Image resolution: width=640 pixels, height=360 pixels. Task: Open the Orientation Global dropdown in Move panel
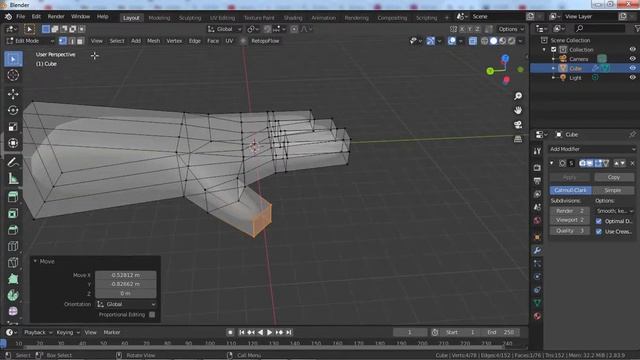[x=126, y=304]
